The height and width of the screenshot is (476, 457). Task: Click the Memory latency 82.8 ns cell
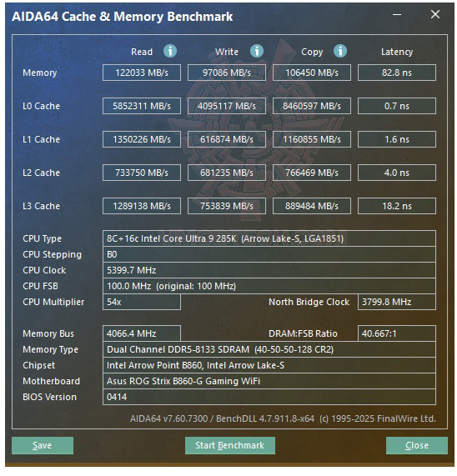tap(397, 73)
